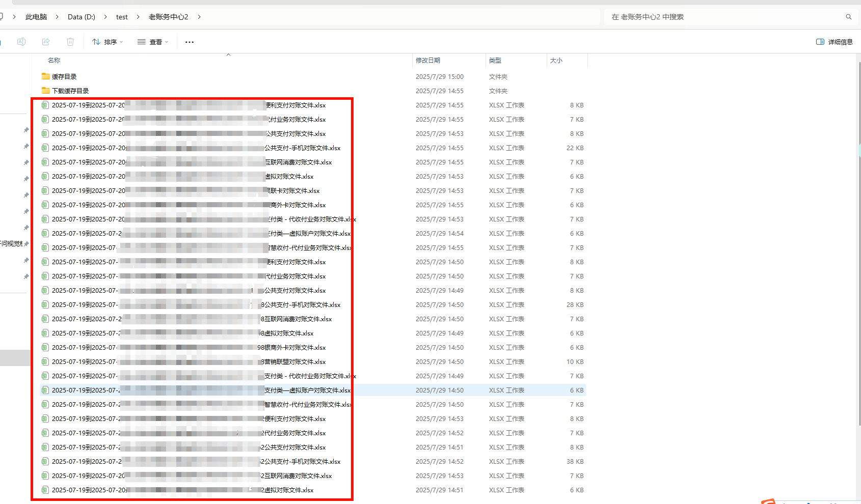This screenshot has width=861, height=504.
Task: Toggle the 详细信息 details pane
Action: pos(834,42)
